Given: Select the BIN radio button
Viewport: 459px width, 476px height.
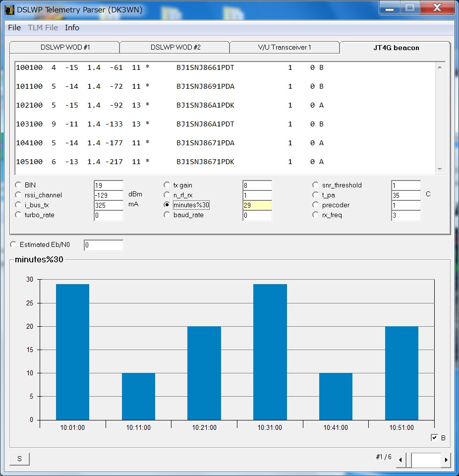Looking at the screenshot, I should [18, 185].
